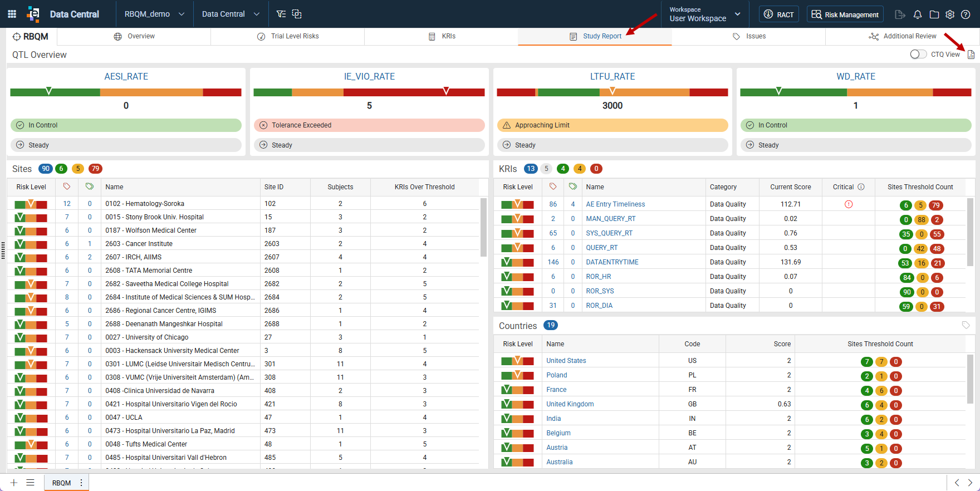Viewport: 980px width, 491px height.
Task: Select the Study Report tab
Action: coord(595,36)
